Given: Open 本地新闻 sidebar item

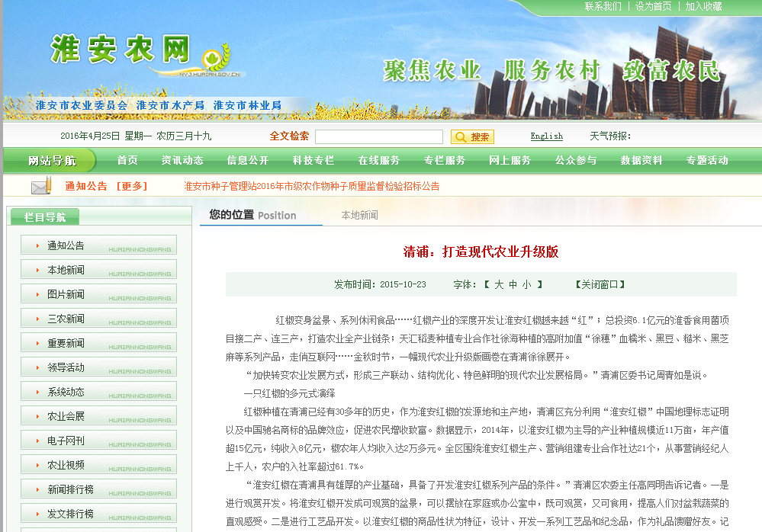Looking at the screenshot, I should 66,270.
